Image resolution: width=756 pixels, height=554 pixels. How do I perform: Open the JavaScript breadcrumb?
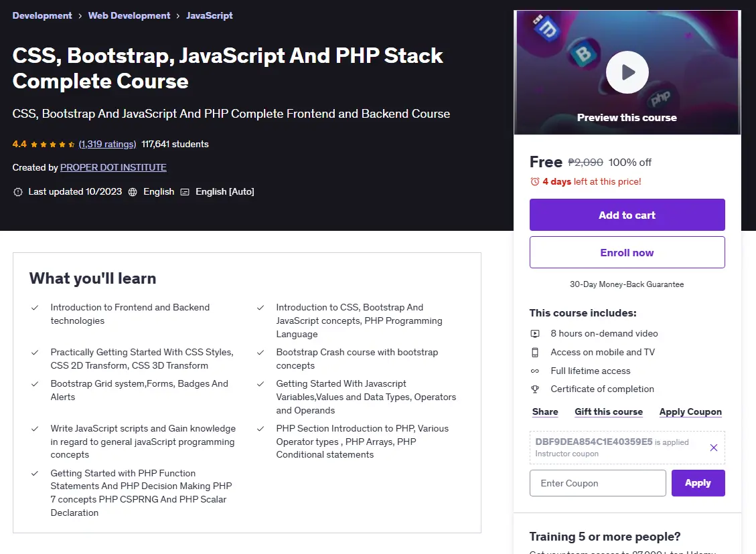[x=209, y=15]
